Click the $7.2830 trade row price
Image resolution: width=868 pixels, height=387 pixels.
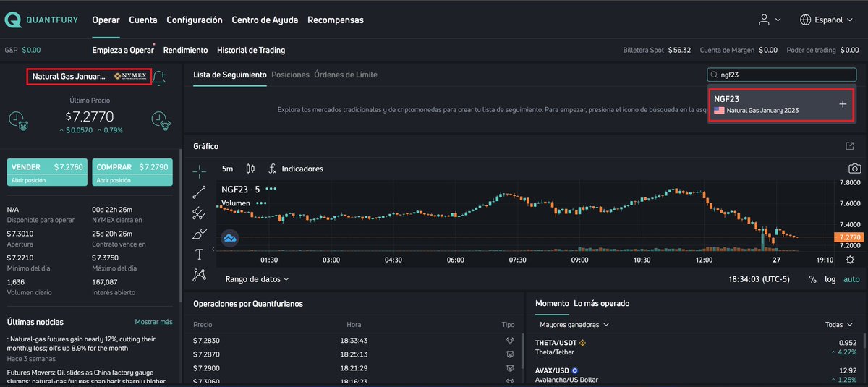206,340
